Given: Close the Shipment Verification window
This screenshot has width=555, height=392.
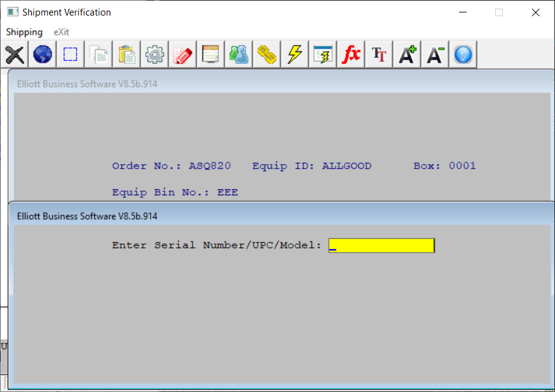Looking at the screenshot, I should point(536,12).
